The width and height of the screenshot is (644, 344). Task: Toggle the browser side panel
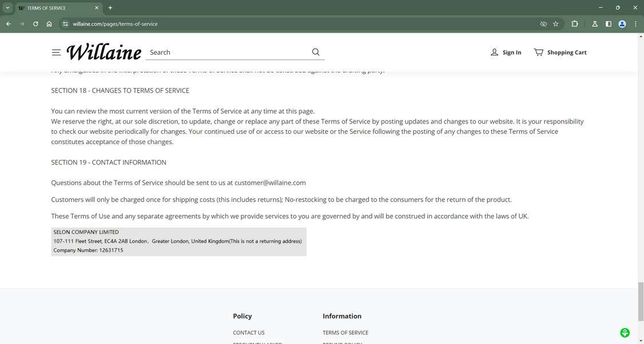609,24
